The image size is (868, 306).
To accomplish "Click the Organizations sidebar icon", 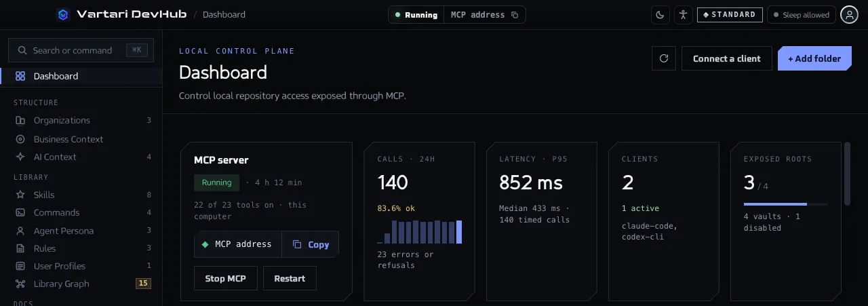I will pyautogui.click(x=20, y=120).
